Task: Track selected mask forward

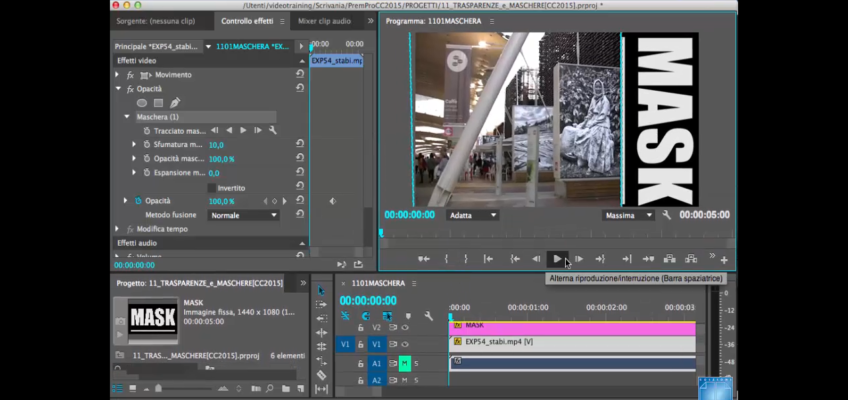Action: tap(243, 131)
